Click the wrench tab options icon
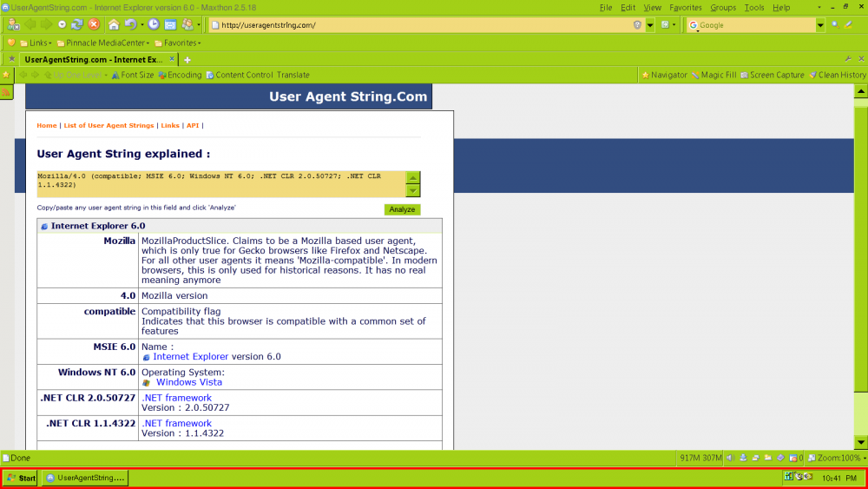Image resolution: width=868 pixels, height=489 pixels. point(849,59)
